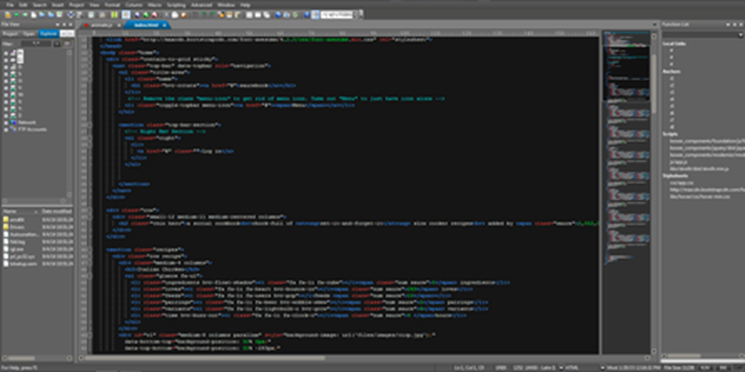
Task: Click the Scripts group in Function List
Action: 669,134
